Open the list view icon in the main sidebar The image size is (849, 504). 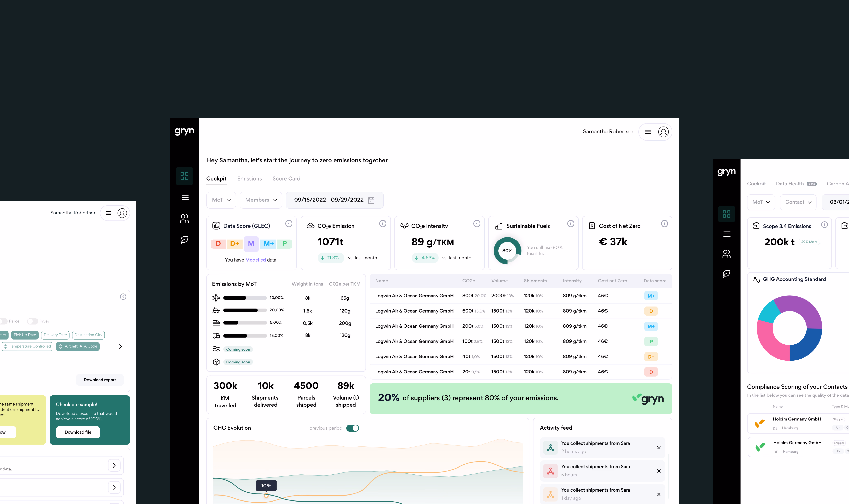pyautogui.click(x=184, y=197)
